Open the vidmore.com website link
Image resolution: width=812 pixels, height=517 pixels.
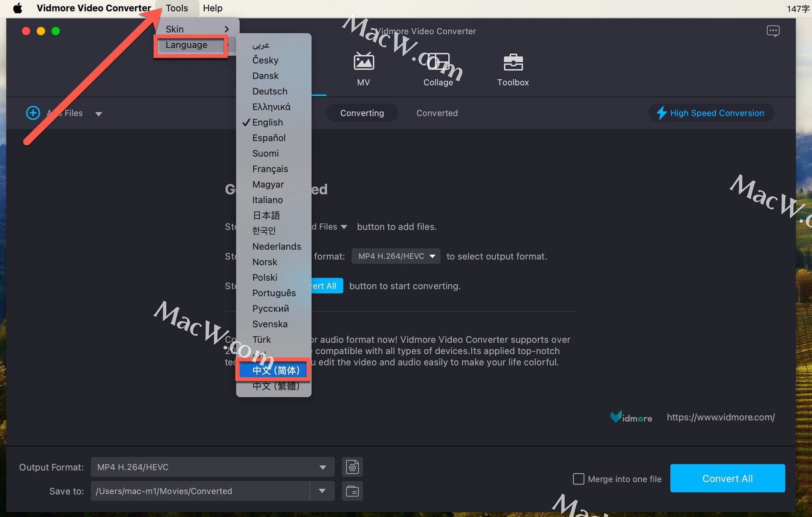[x=721, y=417]
